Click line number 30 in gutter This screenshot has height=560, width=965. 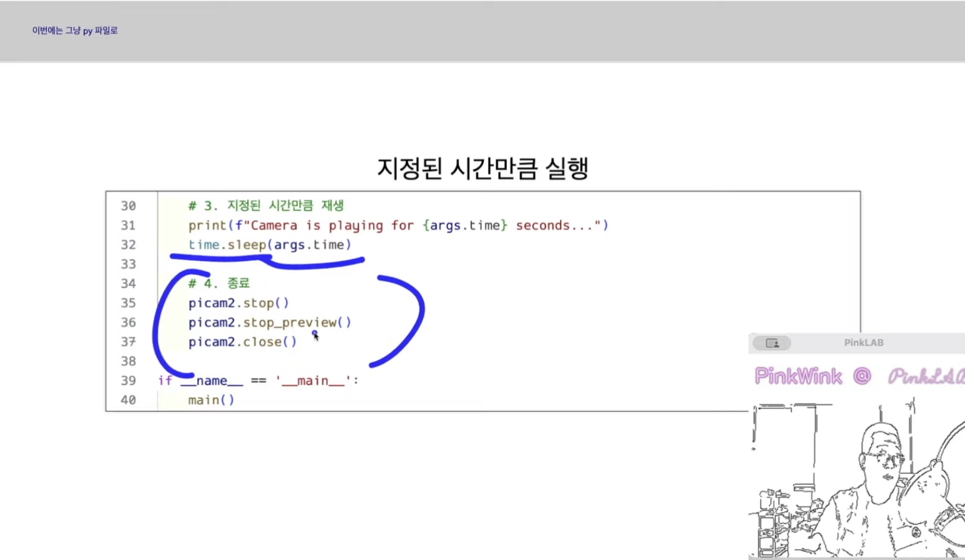[128, 206]
